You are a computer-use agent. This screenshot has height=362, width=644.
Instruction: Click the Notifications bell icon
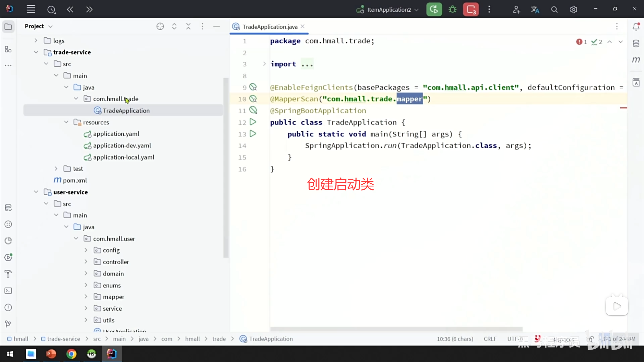coord(636,26)
